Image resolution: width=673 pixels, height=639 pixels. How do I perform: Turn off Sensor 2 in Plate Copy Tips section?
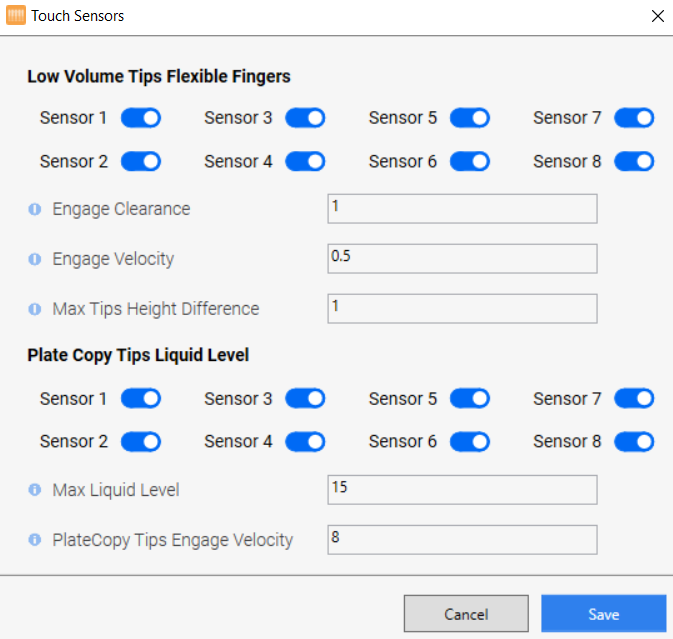[141, 441]
